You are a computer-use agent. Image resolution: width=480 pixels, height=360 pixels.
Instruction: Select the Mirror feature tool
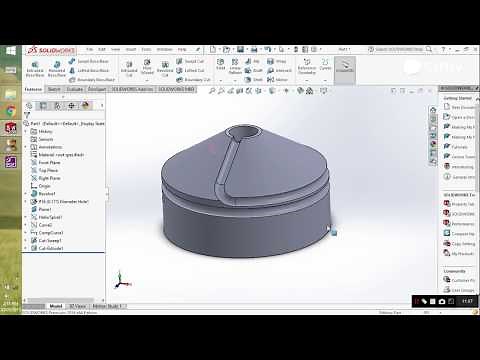277,80
